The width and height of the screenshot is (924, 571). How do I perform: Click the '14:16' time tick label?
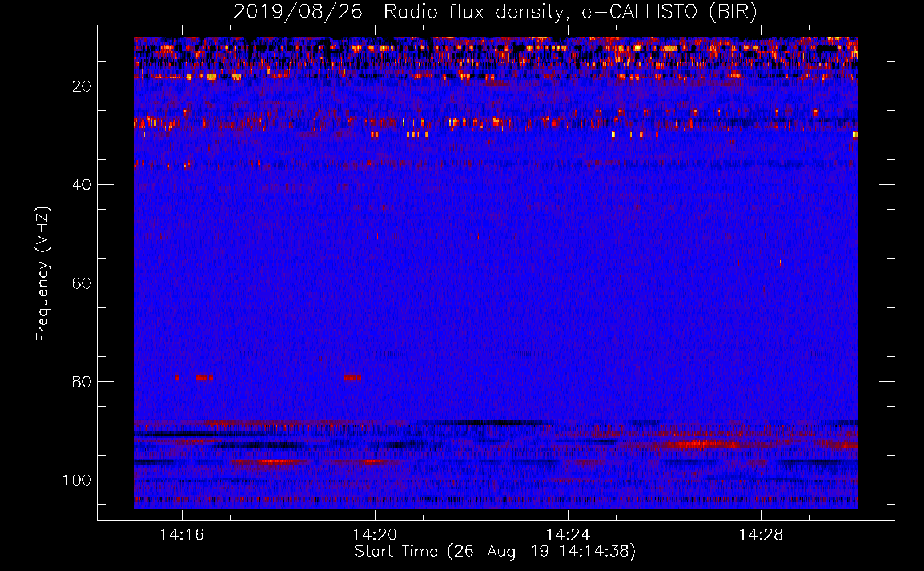(182, 535)
